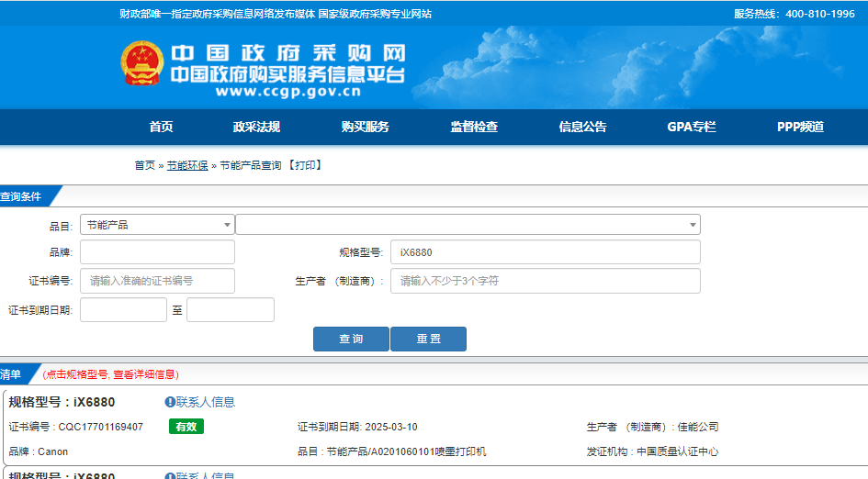The image size is (868, 479).
Task: Navigate to 信息公告 section
Action: [x=582, y=128]
